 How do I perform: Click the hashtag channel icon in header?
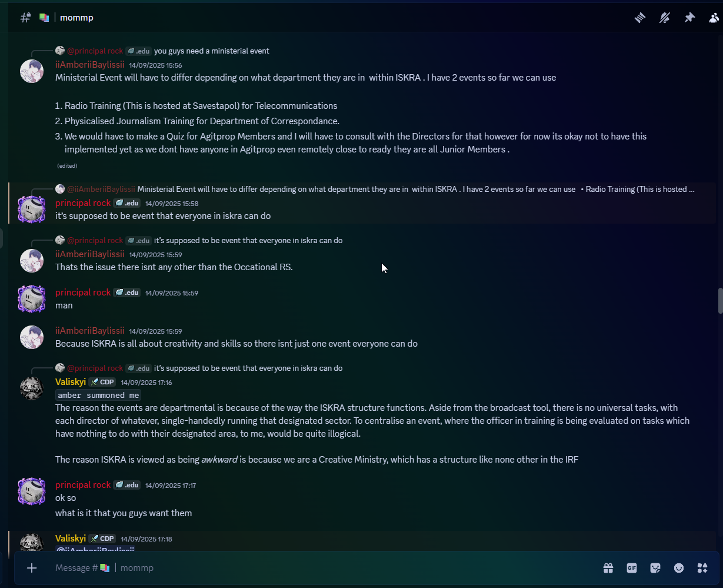[x=25, y=18]
